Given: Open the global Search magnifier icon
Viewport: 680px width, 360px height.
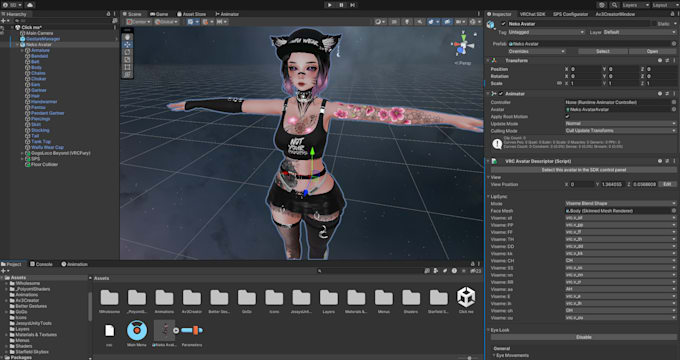Looking at the screenshot, I should pyautogui.click(x=614, y=5).
